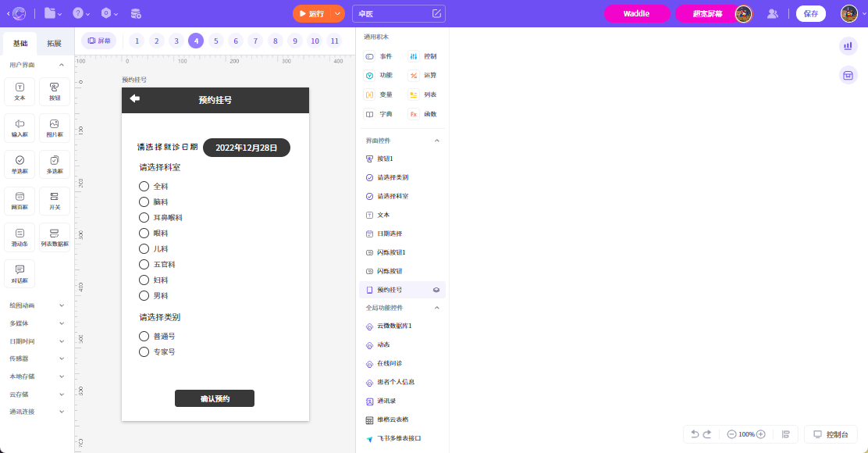
Task: Select the 对话框 dialog component
Action: coord(20,274)
